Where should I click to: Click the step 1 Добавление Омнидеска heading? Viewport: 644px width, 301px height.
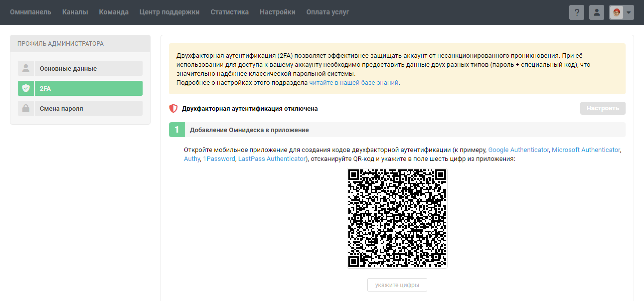(397, 130)
